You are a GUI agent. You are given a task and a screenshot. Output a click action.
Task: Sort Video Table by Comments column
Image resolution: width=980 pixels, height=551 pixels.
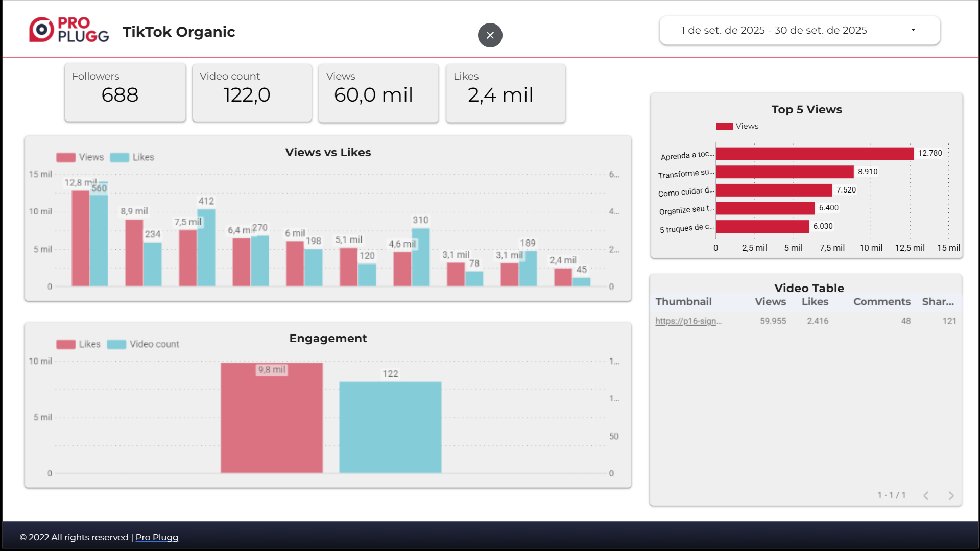coord(882,302)
